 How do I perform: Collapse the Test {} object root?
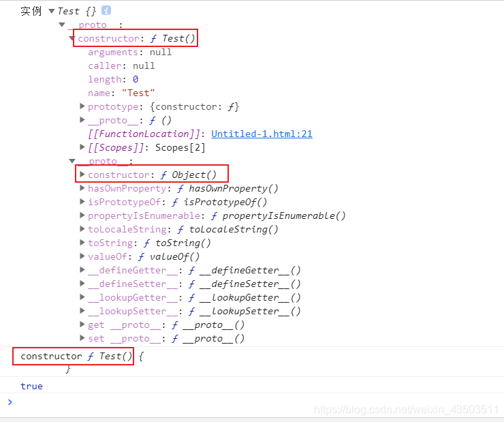click(x=52, y=12)
